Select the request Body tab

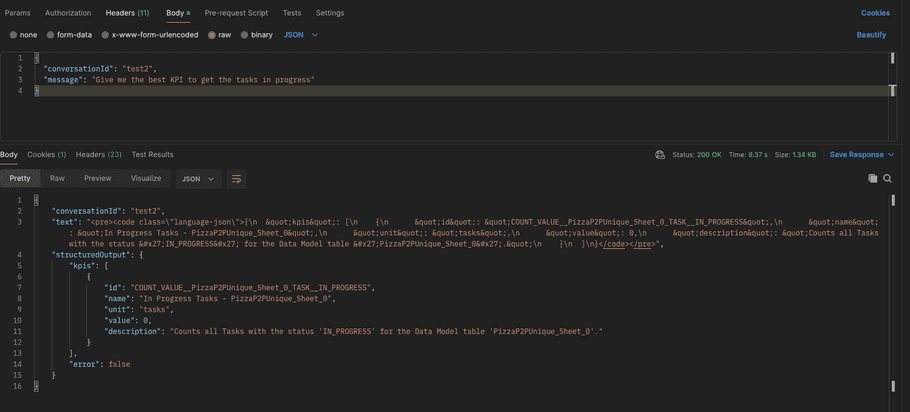pos(178,13)
